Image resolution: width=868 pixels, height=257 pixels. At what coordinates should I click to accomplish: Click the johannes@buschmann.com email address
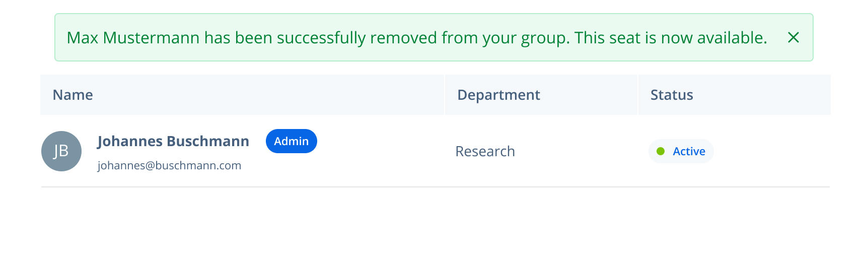169,165
